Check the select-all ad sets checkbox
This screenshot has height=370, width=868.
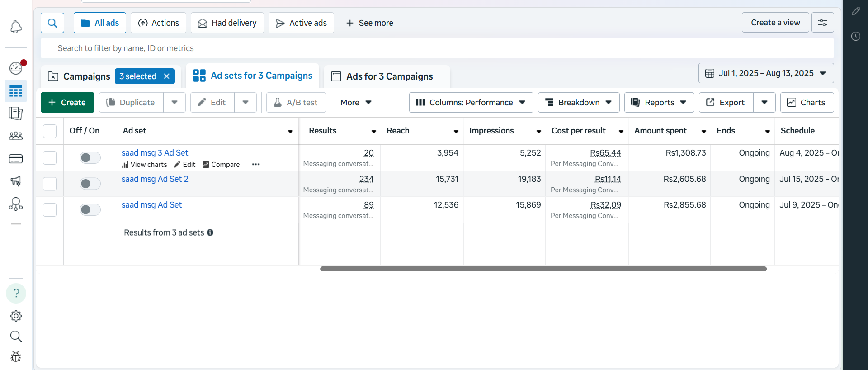pyautogui.click(x=50, y=131)
